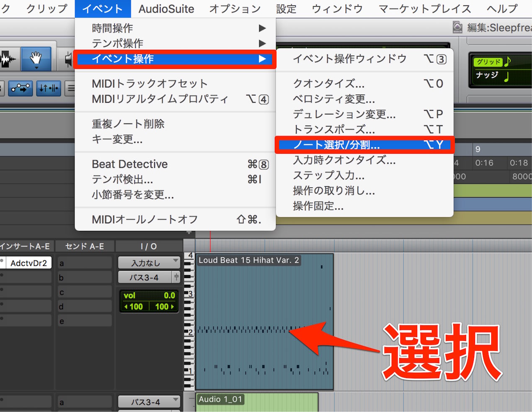This screenshot has width=532, height=412.
Task: Choose MIDIオールノートオフ
Action: [175, 219]
